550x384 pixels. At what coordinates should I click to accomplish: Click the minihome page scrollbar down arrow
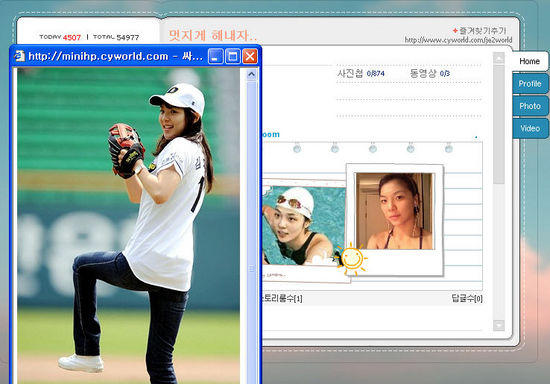coord(498,325)
